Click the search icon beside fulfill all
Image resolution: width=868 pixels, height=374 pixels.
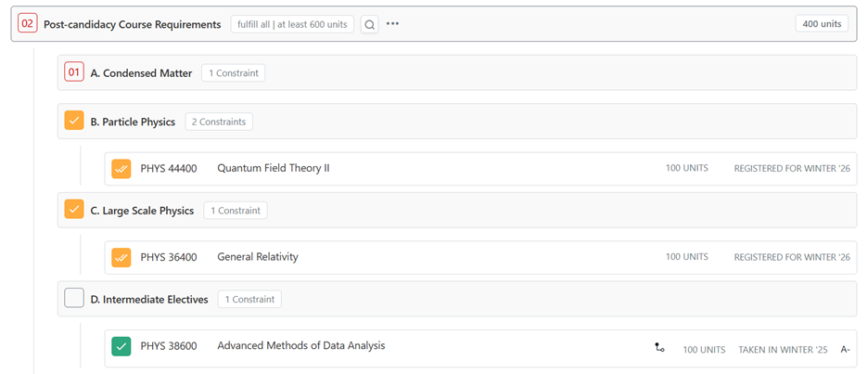tap(369, 24)
